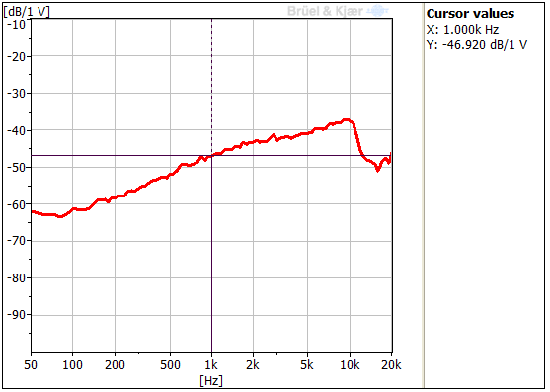The height and width of the screenshot is (392, 550).
Task: Click the 20k frequency axis label
Action: [391, 365]
